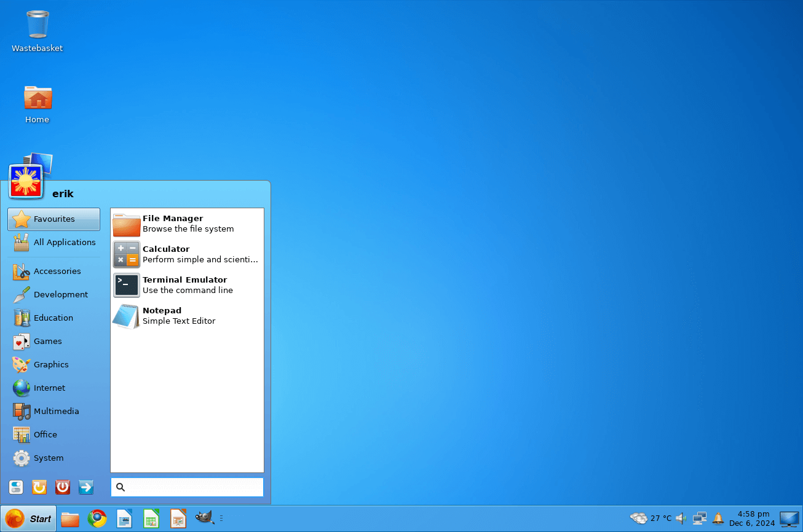Open settings manager toggle-switch icon in menu
Screen dimensions: 803x532
(16, 487)
